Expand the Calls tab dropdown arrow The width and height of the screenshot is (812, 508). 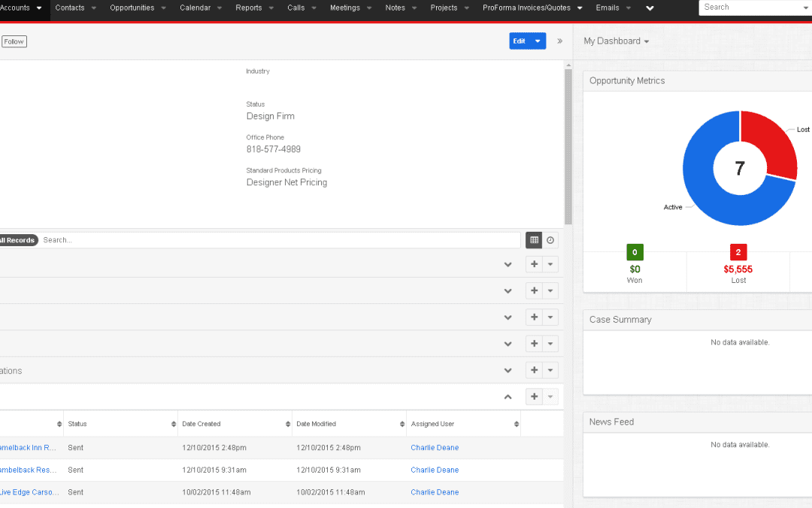(314, 8)
